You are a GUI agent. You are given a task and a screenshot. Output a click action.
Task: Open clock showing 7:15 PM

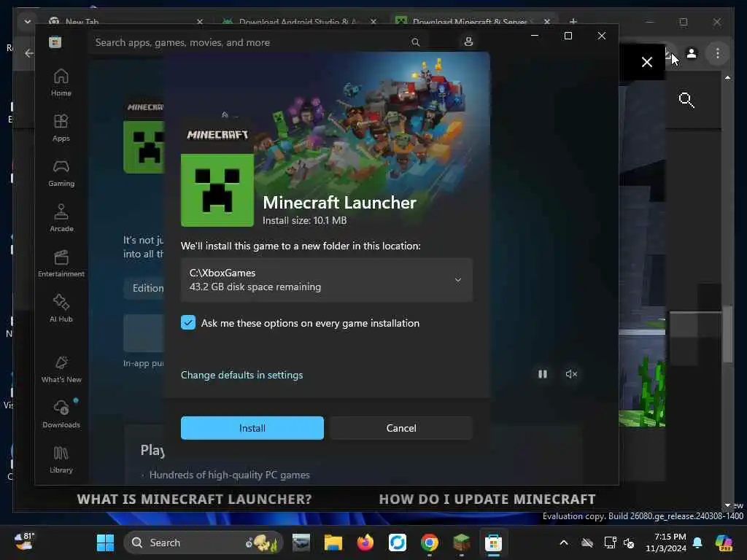666,542
